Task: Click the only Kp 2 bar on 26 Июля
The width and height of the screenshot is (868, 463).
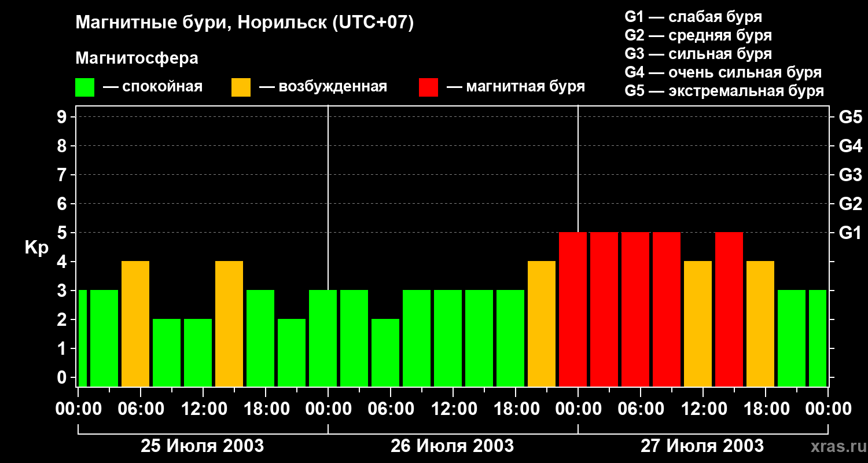Action: [x=385, y=352]
